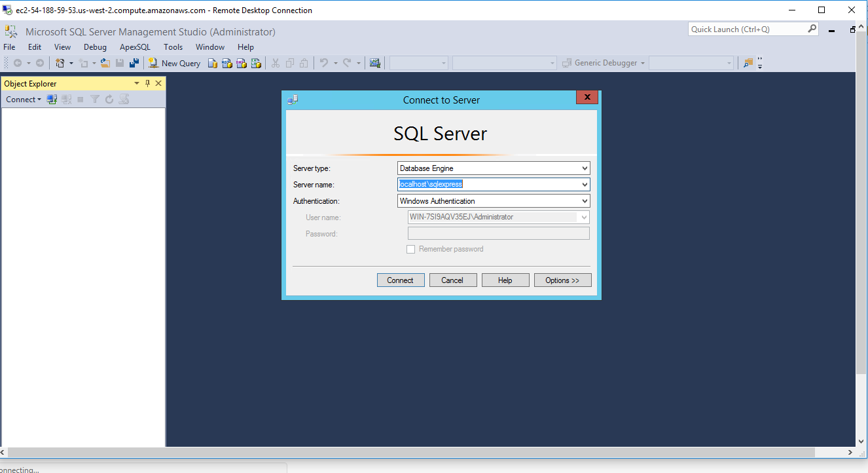868x473 pixels.
Task: Enable the Remember password checkbox
Action: (411, 249)
